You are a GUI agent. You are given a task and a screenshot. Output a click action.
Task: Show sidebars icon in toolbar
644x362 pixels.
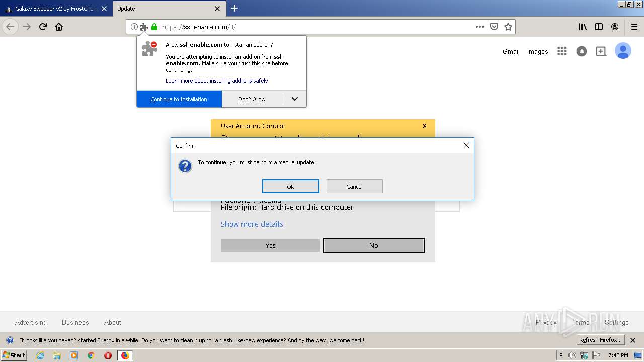[x=599, y=27]
